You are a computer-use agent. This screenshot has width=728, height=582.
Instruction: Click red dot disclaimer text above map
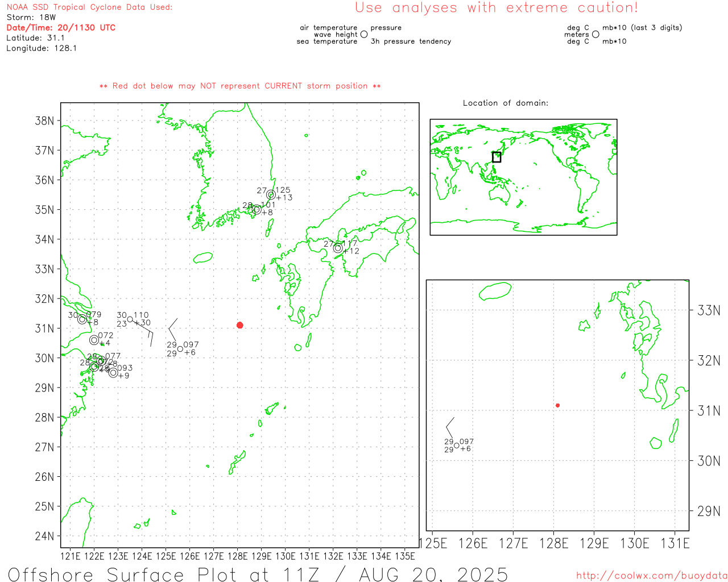click(240, 86)
